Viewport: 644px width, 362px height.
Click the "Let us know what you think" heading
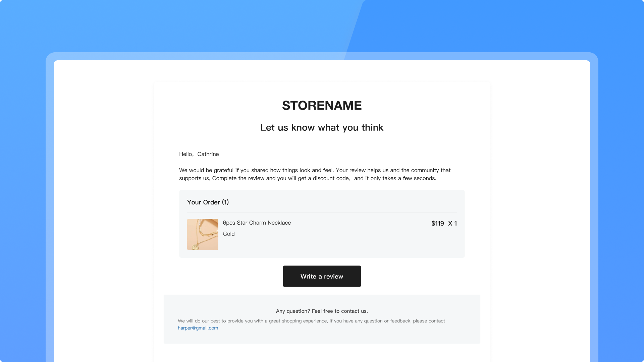pyautogui.click(x=322, y=127)
